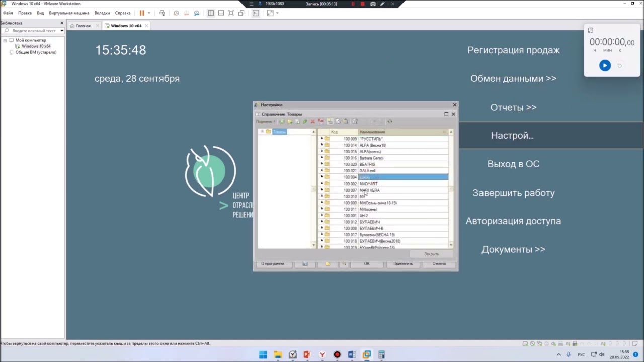Refresh the Товары list
This screenshot has height=362, width=644.
pyautogui.click(x=389, y=121)
